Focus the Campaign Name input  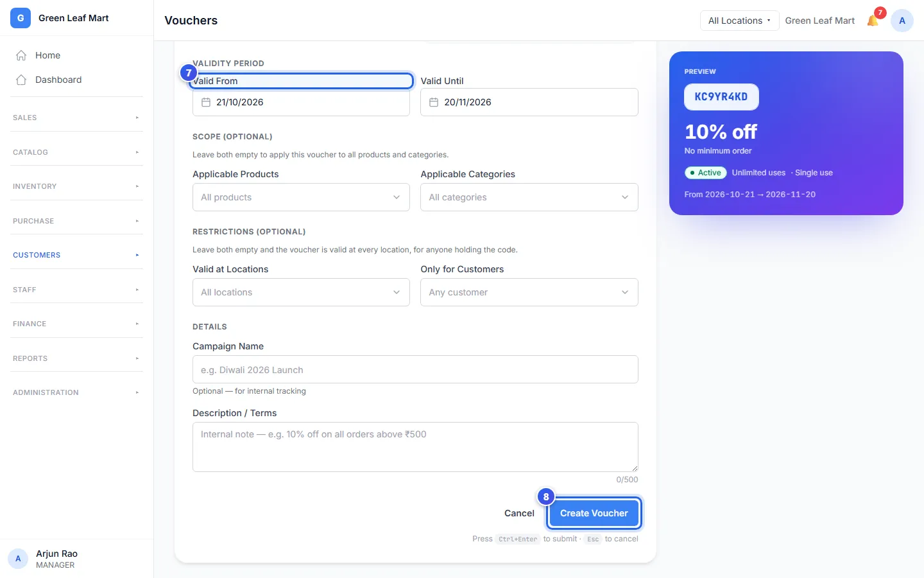(x=415, y=369)
